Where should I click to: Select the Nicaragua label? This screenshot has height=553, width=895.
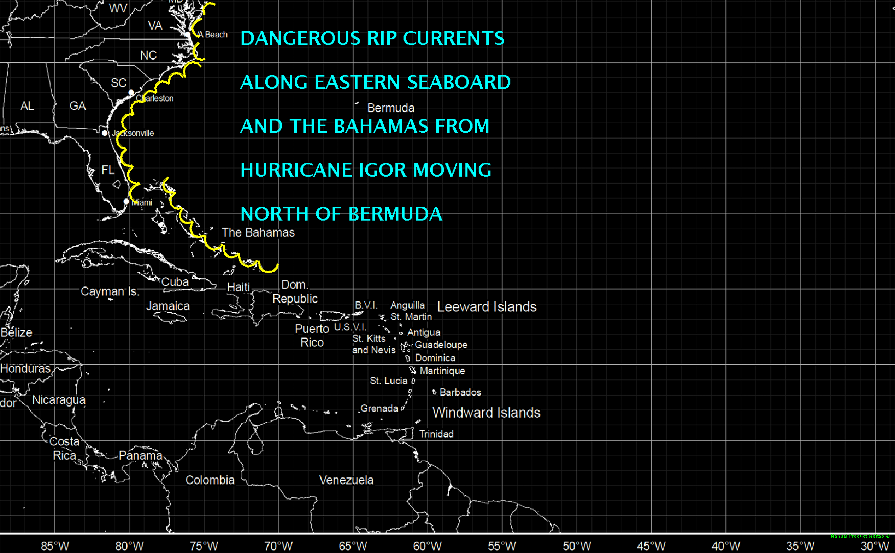pyautogui.click(x=59, y=400)
